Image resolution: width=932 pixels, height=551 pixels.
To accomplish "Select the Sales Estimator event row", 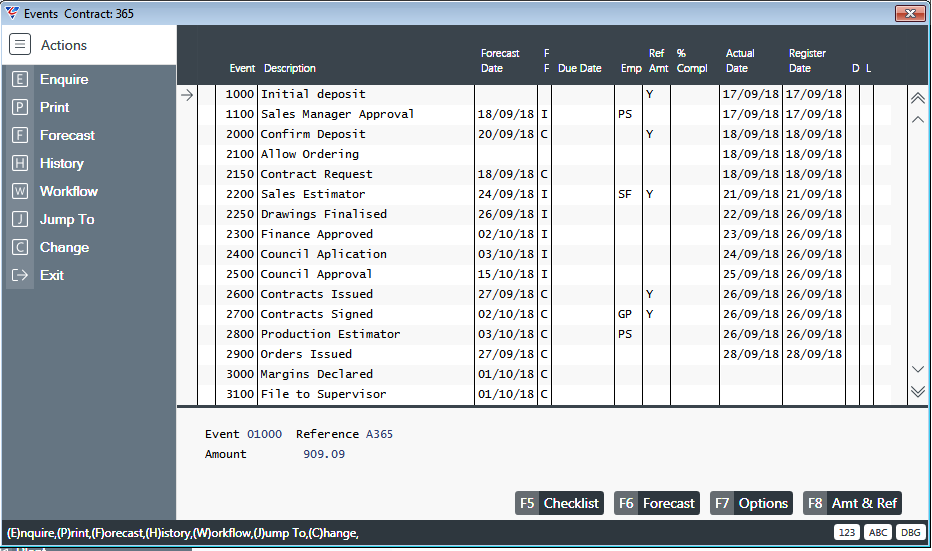I will (x=544, y=194).
